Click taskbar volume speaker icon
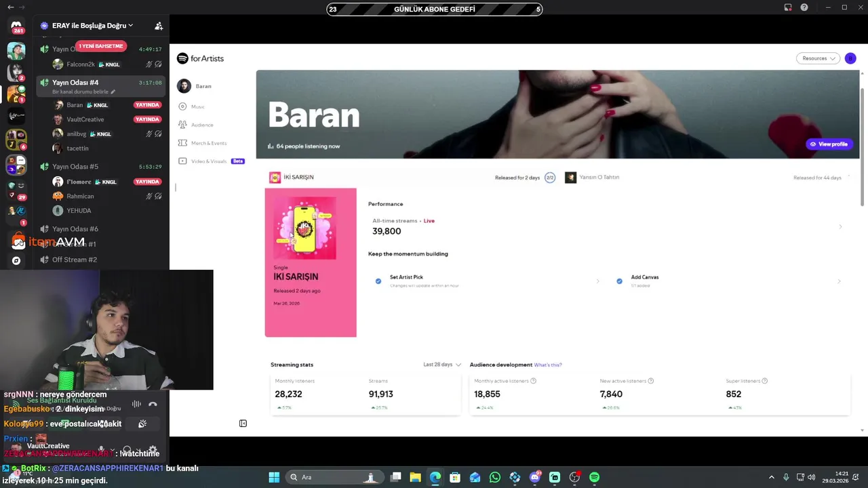 [812, 477]
